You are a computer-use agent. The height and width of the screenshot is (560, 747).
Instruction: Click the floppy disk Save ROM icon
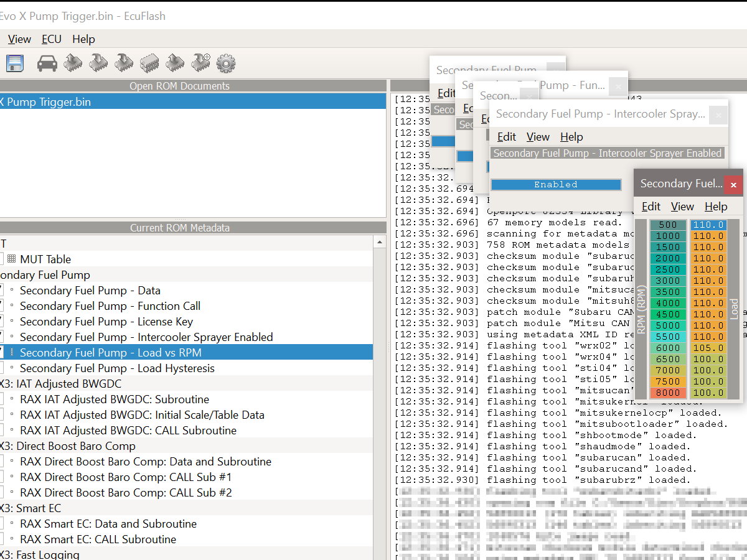[14, 63]
